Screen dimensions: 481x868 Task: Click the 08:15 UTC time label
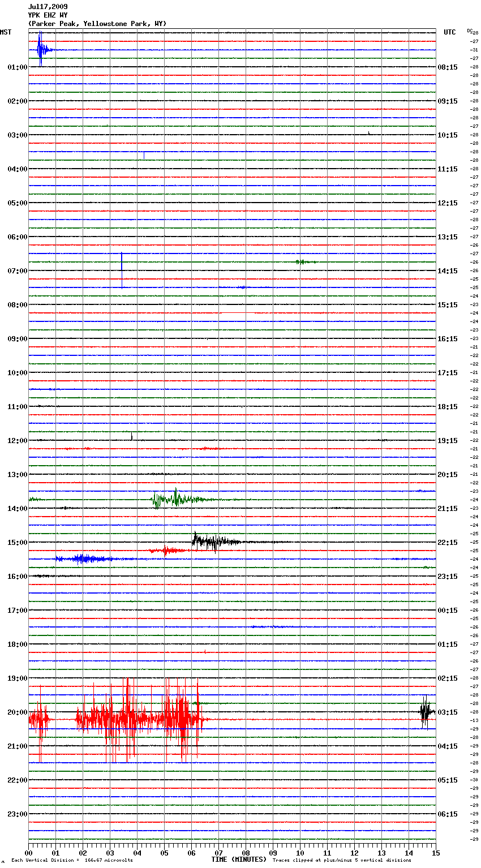[x=448, y=67]
